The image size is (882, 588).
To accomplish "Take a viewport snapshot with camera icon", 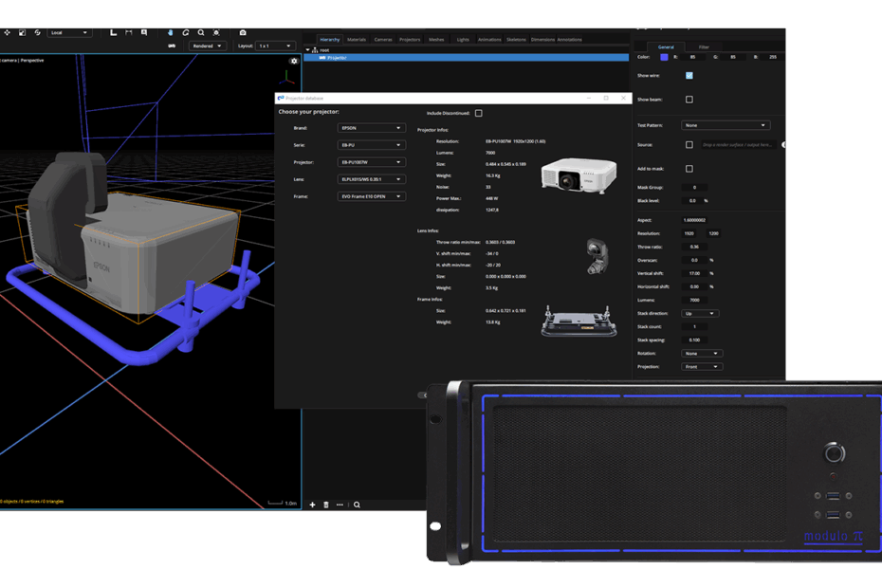I will [243, 32].
